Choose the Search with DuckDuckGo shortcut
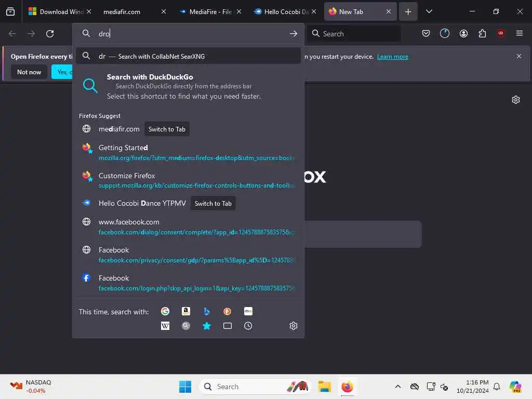The image size is (532, 399). (x=188, y=86)
